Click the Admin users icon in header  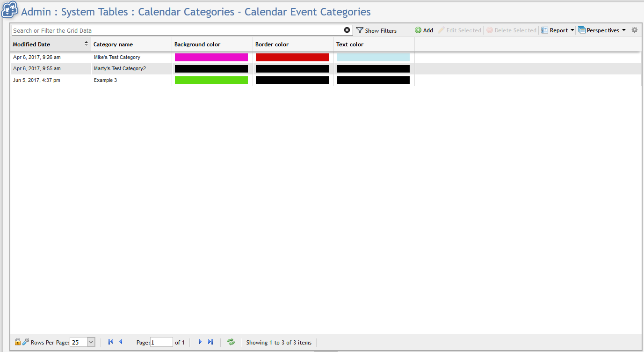pyautogui.click(x=10, y=11)
